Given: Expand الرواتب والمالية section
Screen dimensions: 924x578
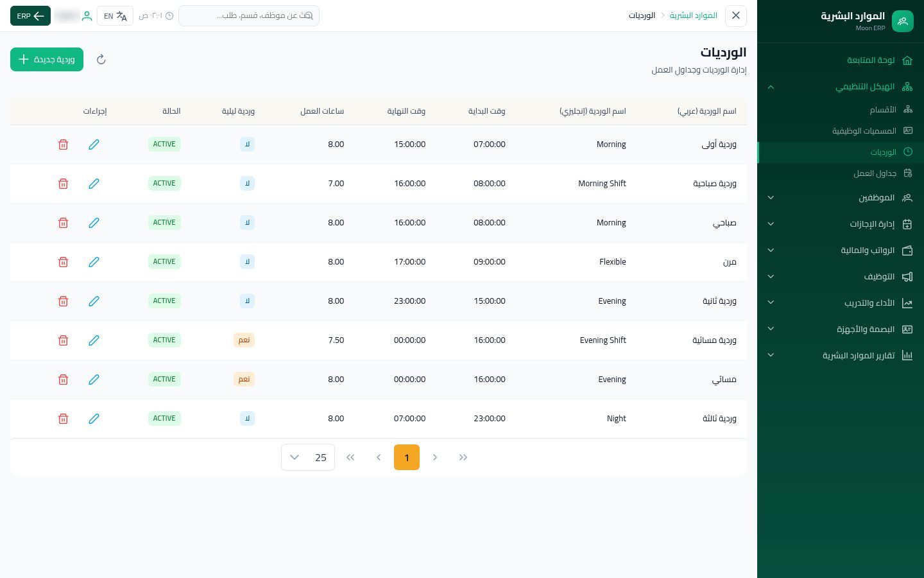Looking at the screenshot, I should pyautogui.click(x=841, y=250).
